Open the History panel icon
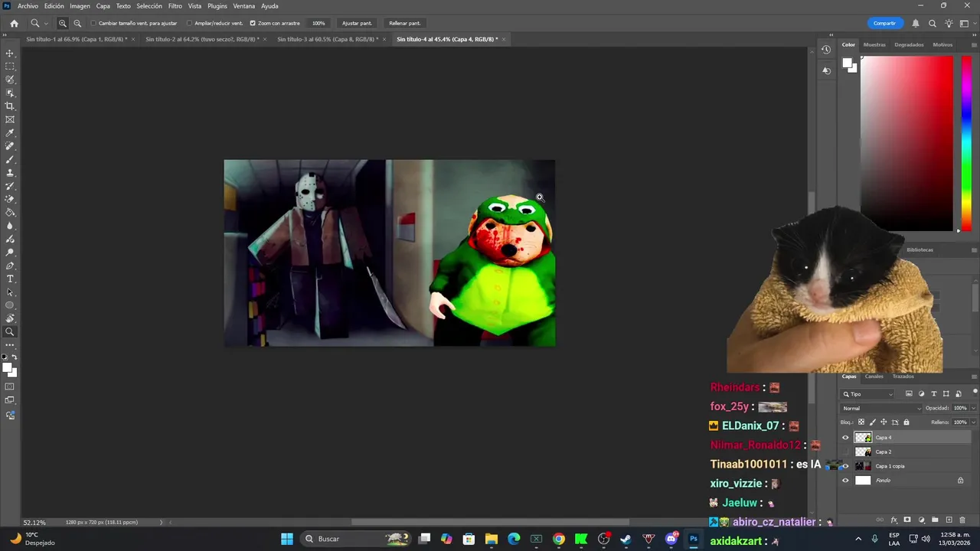This screenshot has width=980, height=551. click(826, 50)
